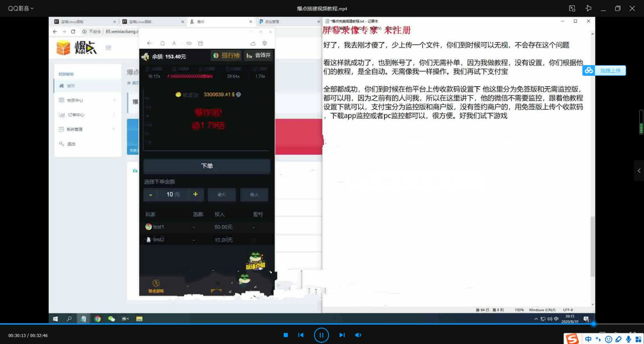This screenshot has height=344, width=644.
Task: Click the refresh circle icon in the popup toolbar
Action: (163, 43)
